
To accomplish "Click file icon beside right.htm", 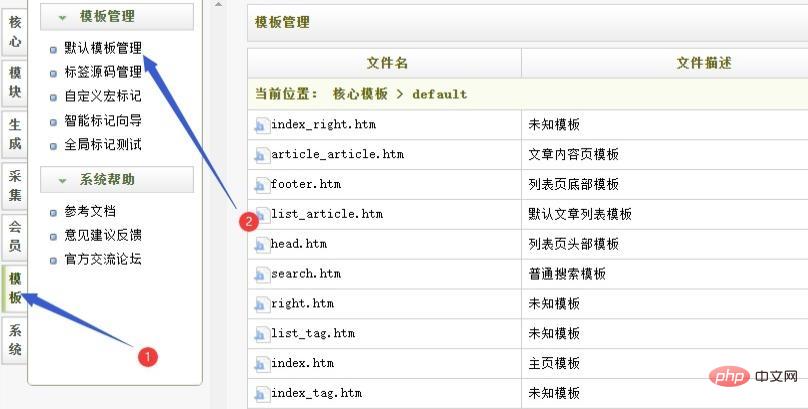I will [262, 304].
